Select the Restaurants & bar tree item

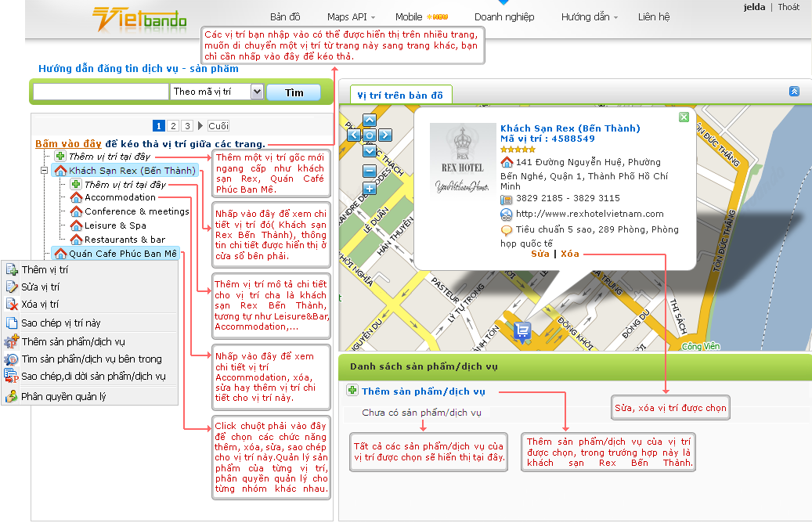(x=125, y=240)
